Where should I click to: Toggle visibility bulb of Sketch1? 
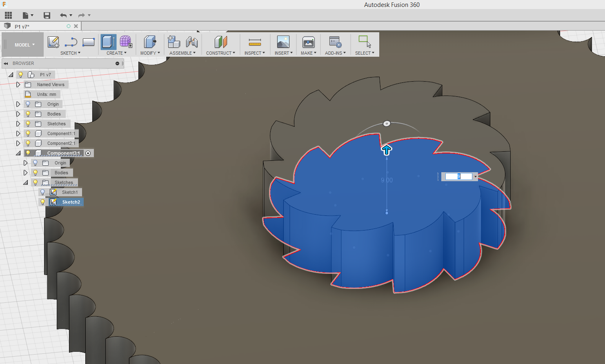[x=42, y=192]
